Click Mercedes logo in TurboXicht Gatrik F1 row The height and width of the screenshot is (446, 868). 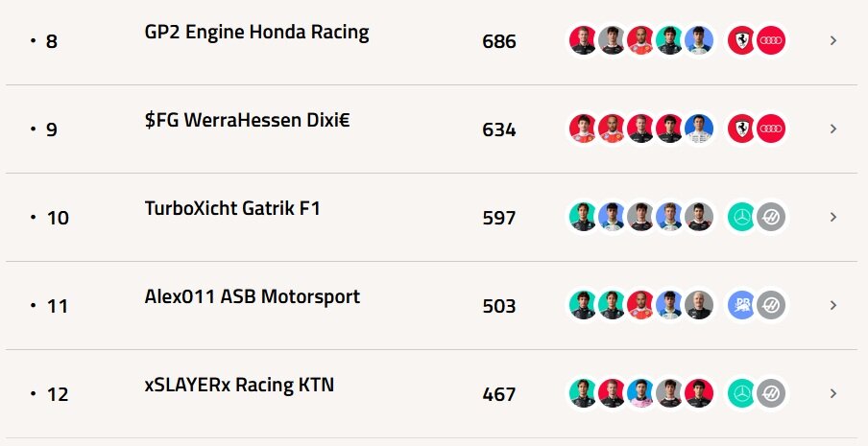coord(743,217)
